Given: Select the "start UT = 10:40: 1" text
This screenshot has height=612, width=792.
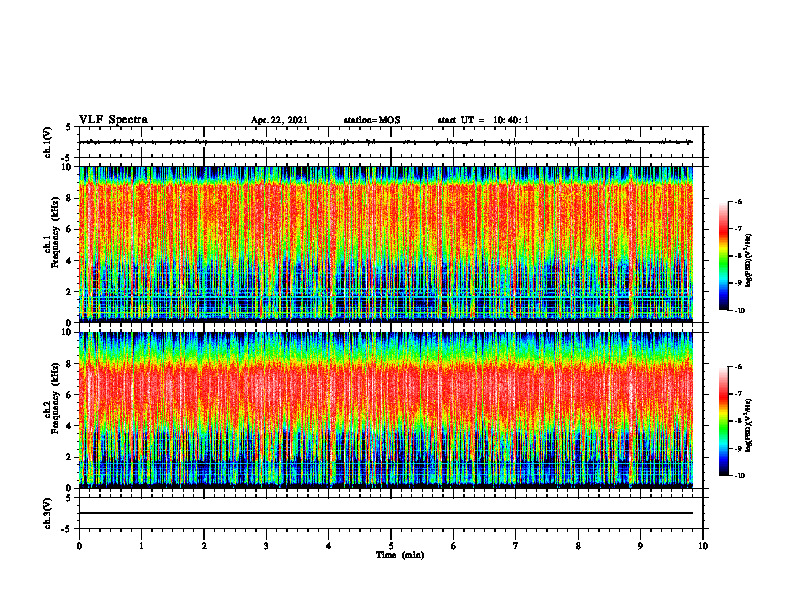Looking at the screenshot, I should [483, 120].
